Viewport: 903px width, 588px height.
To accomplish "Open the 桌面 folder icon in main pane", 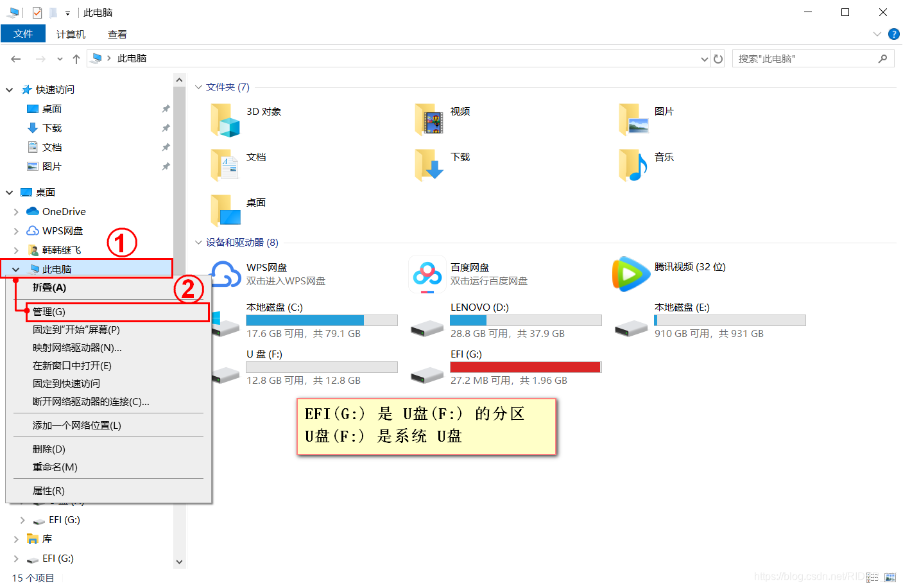I will pos(225,211).
